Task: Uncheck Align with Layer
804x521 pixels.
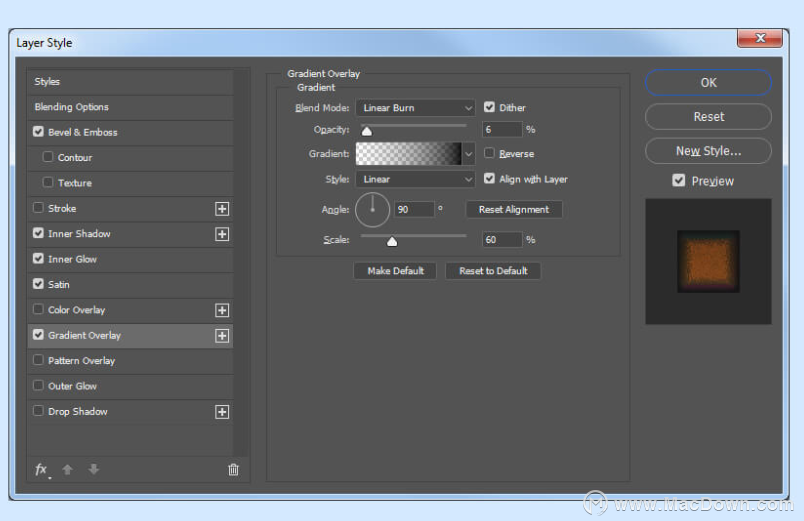Action: click(489, 178)
